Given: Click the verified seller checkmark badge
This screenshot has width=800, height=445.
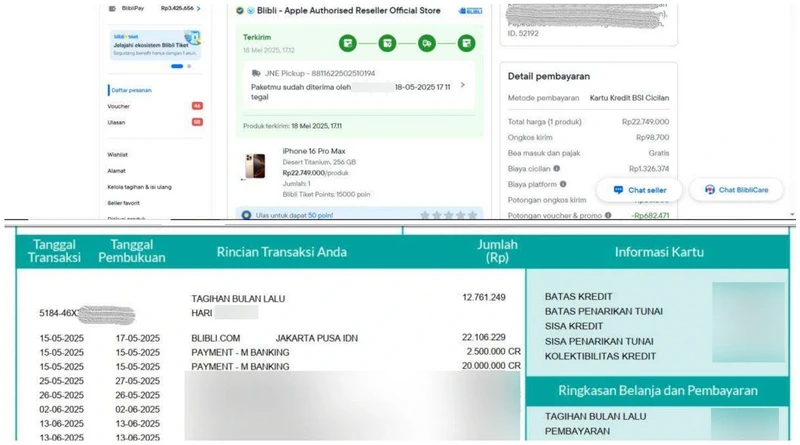Looking at the screenshot, I should (240, 11).
